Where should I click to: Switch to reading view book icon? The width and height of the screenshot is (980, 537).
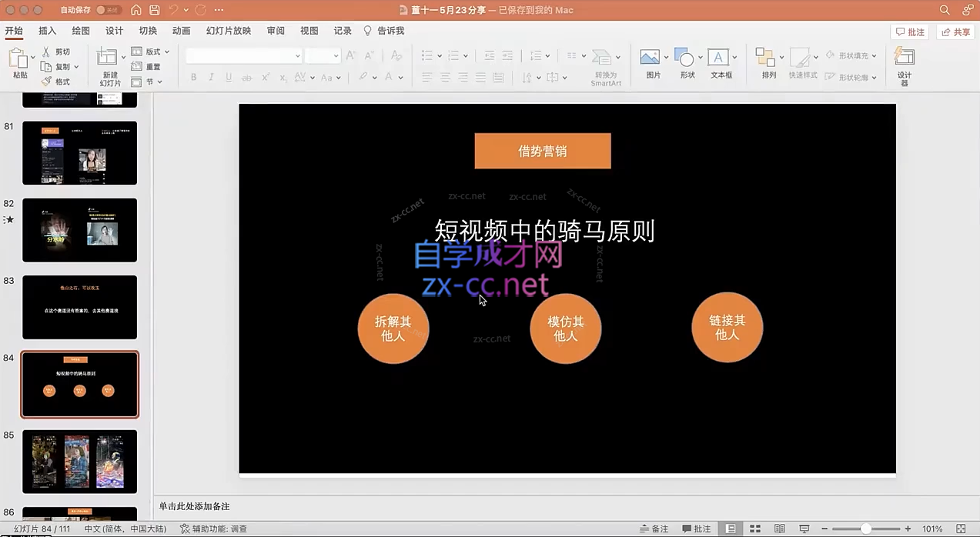tap(780, 529)
